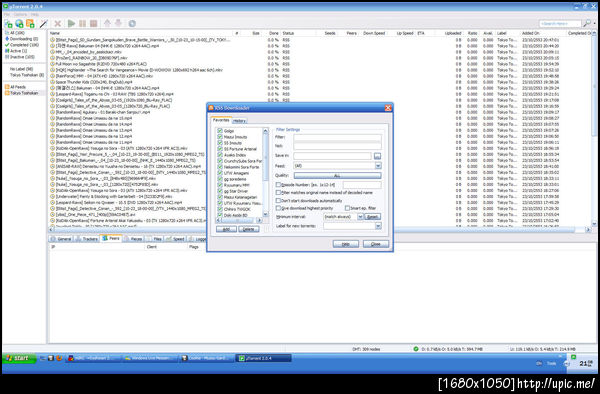This screenshot has width=600, height=394.
Task: Click the Move Down Queue arrow icon
Action: (x=118, y=23)
